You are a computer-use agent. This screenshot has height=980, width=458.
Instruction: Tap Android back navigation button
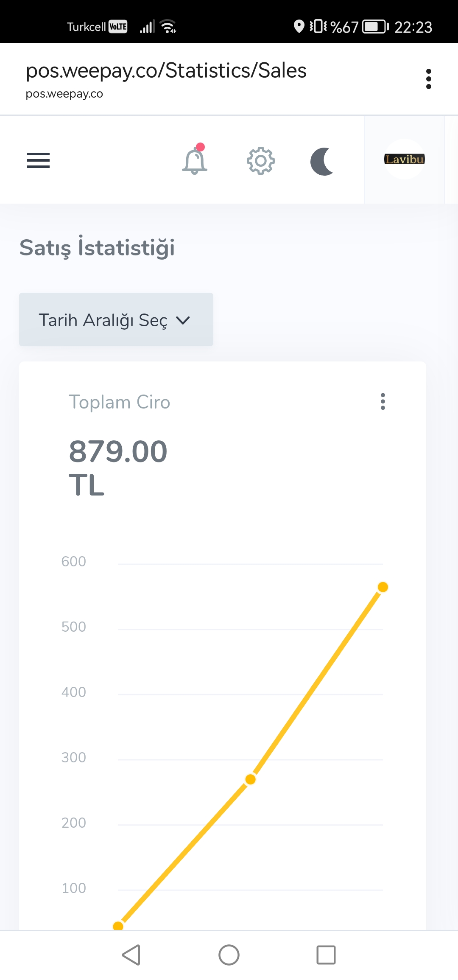point(131,955)
